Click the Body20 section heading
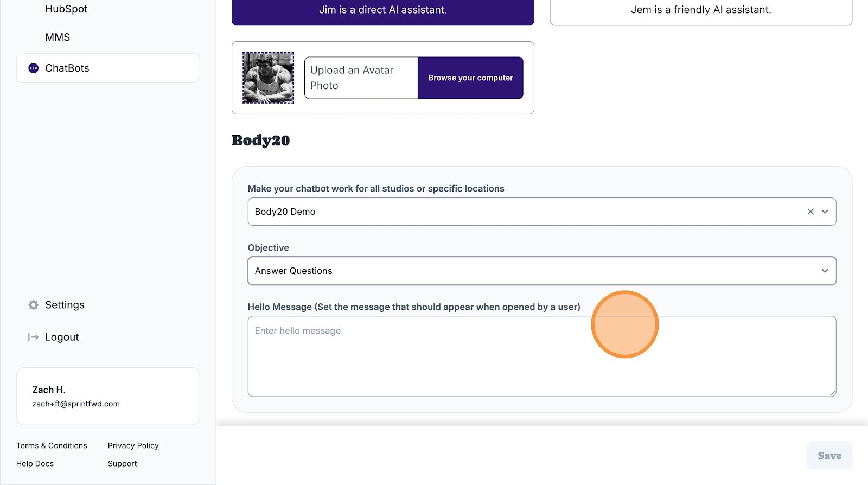The width and height of the screenshot is (868, 485). 261,141
